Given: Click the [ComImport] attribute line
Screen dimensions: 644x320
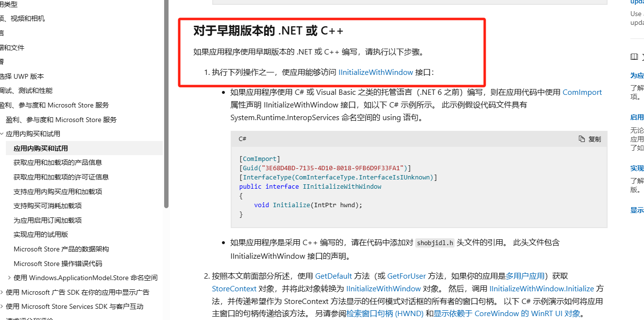Looking at the screenshot, I should 260,159.
